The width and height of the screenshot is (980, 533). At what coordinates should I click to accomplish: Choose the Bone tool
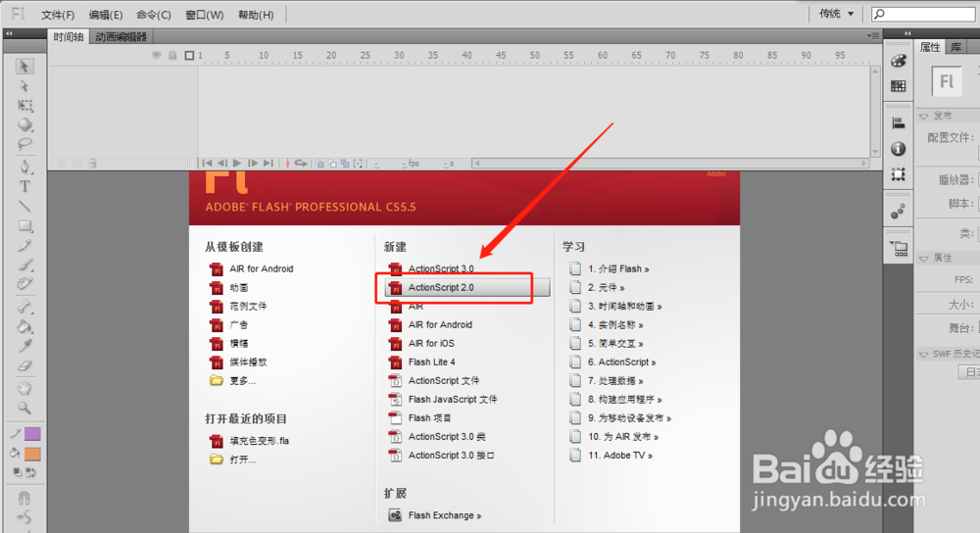(24, 306)
